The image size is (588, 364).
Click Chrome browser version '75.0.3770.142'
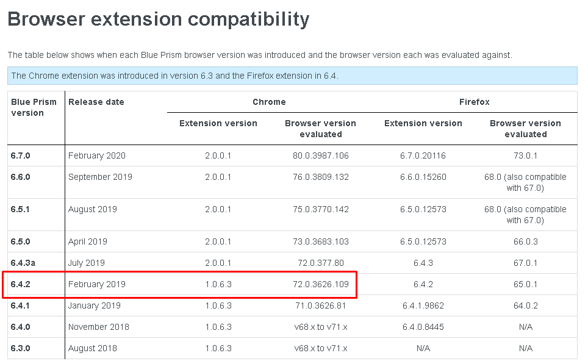click(321, 209)
